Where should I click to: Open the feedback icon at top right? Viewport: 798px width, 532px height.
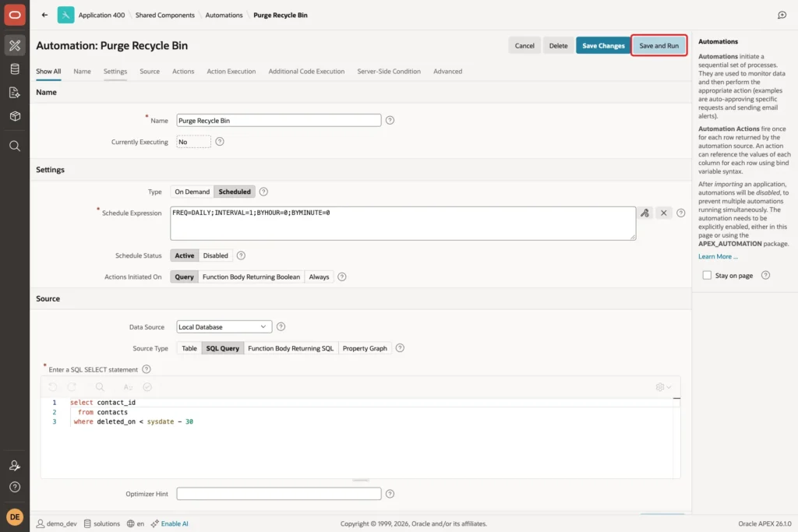(782, 15)
